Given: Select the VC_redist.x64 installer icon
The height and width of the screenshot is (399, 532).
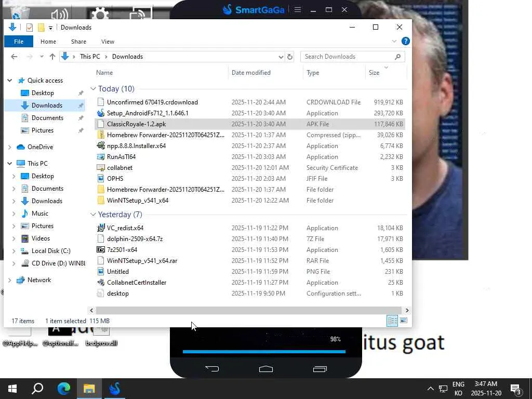Looking at the screenshot, I should click(101, 228).
